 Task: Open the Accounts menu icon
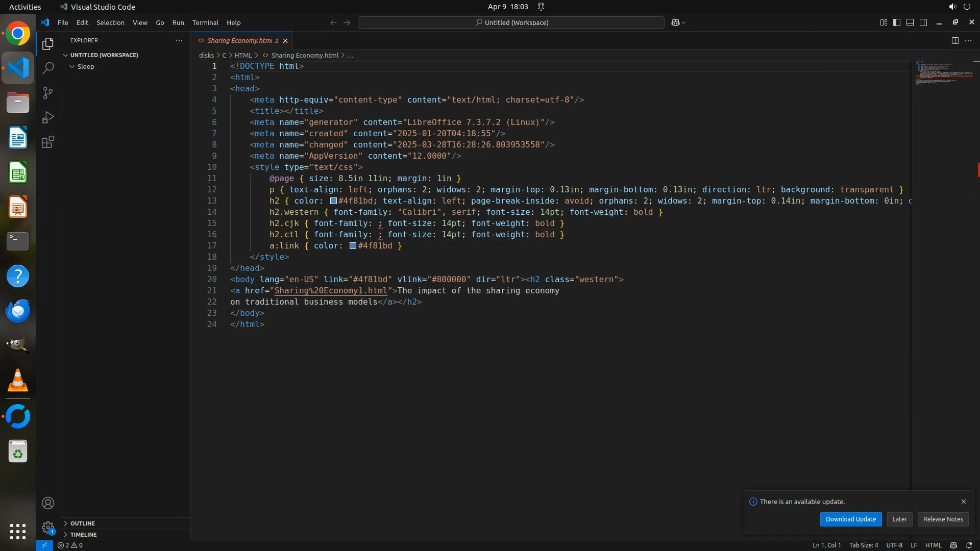coord(48,504)
